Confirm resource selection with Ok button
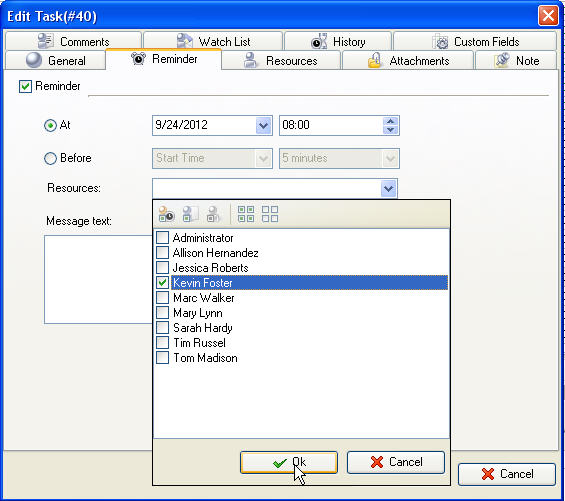The image size is (565, 501). coord(289,462)
